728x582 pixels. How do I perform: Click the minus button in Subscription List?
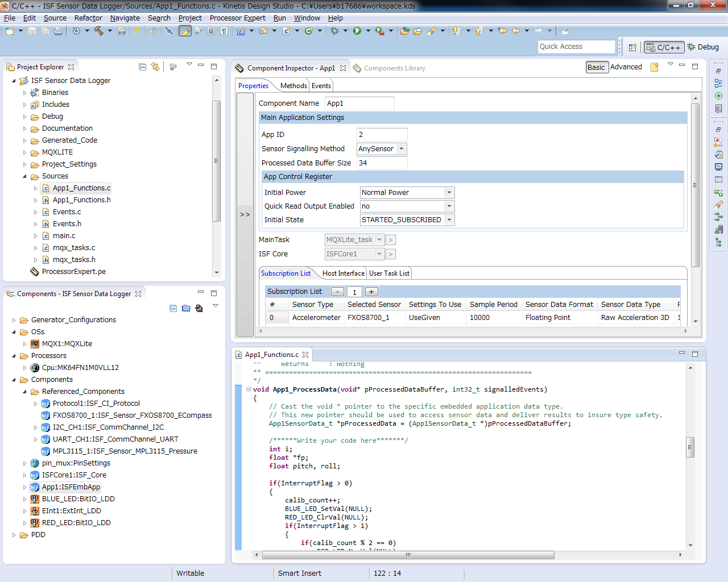[338, 292]
